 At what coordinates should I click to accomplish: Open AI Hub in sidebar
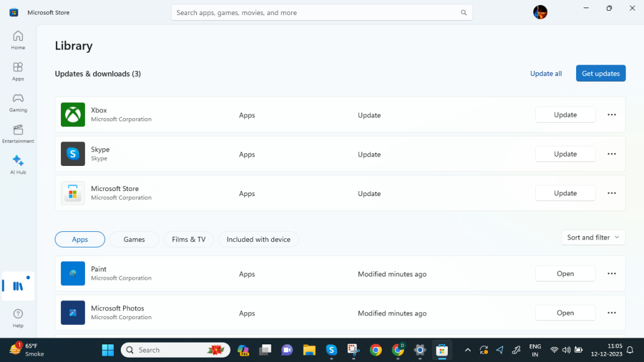18,164
